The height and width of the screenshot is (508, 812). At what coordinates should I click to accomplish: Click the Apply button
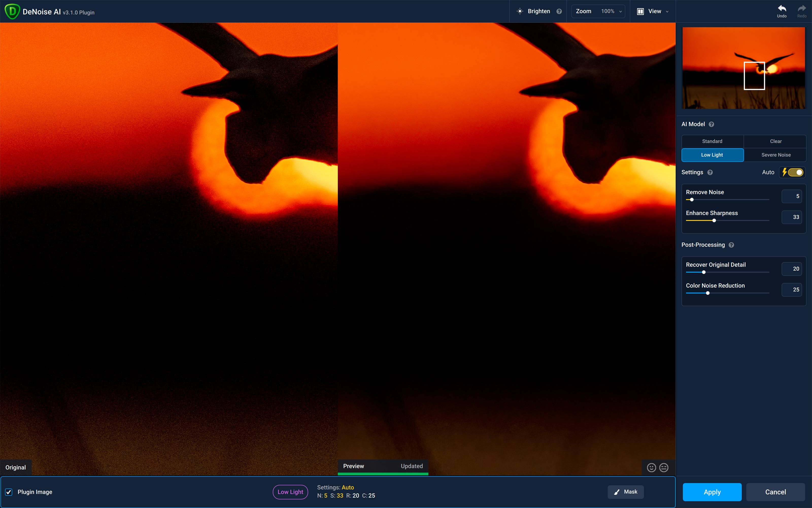pyautogui.click(x=712, y=492)
